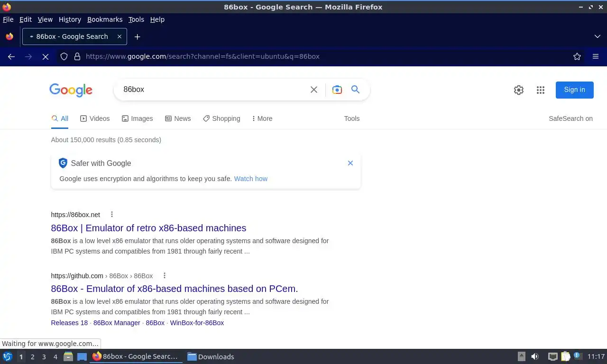Image resolution: width=607 pixels, height=364 pixels.
Task: Switch to Shopping results tab
Action: [x=221, y=118]
